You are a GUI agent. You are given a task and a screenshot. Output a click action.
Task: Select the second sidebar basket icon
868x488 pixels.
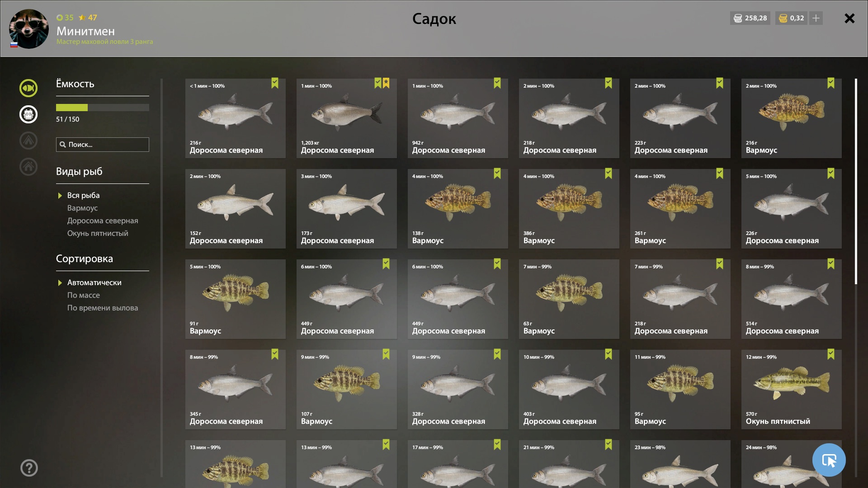pos(28,114)
